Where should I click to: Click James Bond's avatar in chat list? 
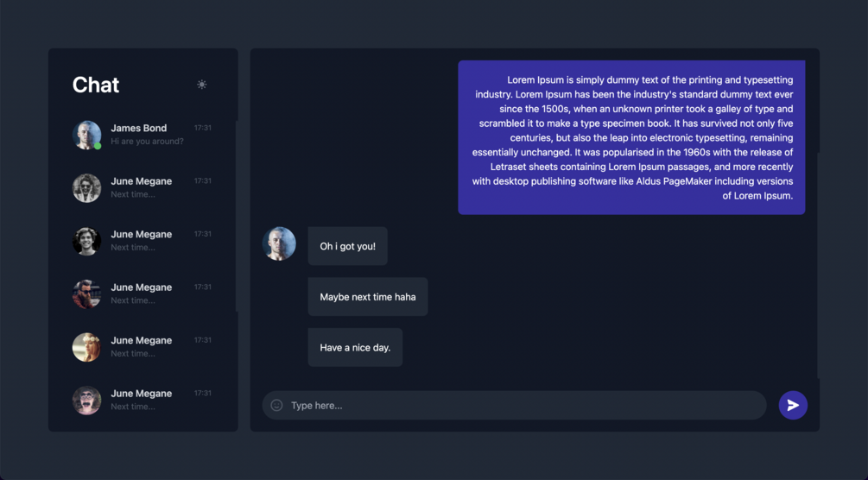coord(87,135)
